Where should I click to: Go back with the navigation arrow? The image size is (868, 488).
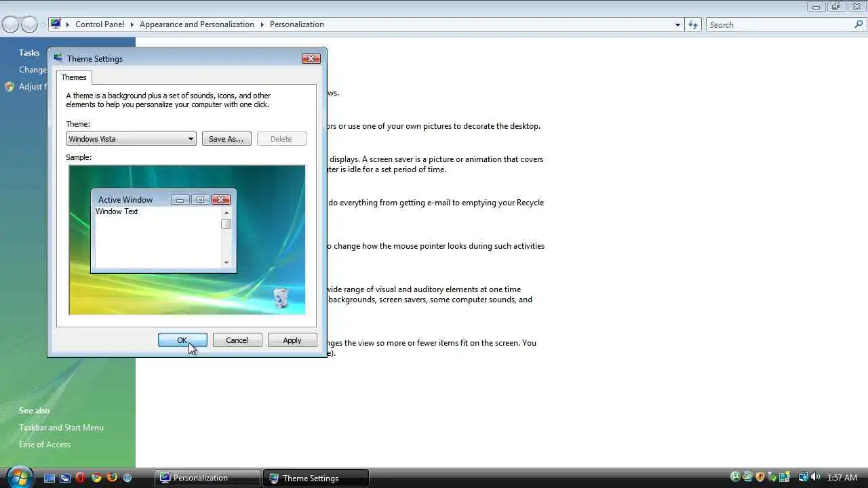click(10, 24)
